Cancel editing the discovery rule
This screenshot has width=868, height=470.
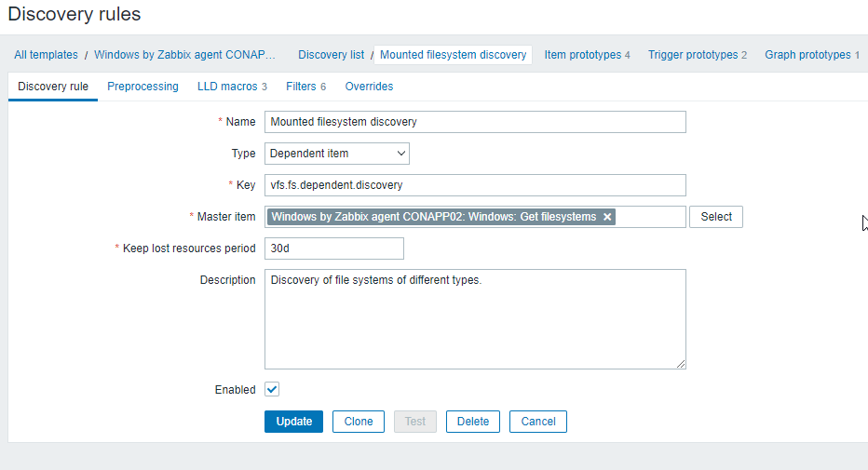(538, 422)
